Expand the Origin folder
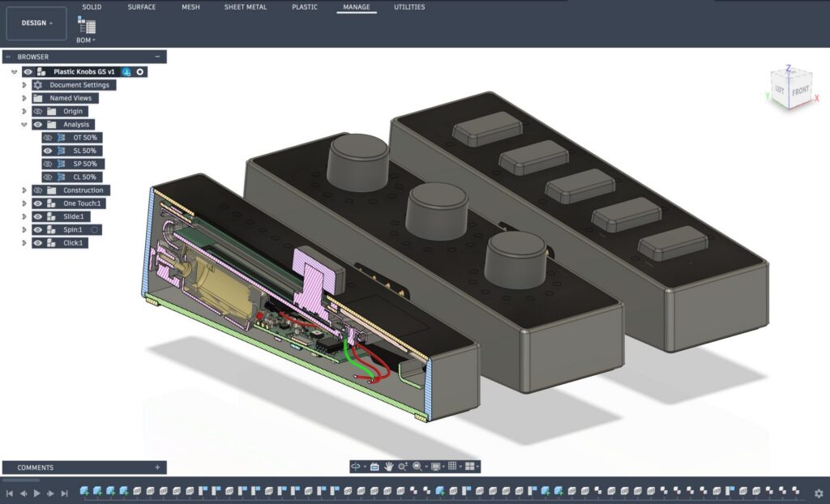The width and height of the screenshot is (830, 504). coord(24,111)
